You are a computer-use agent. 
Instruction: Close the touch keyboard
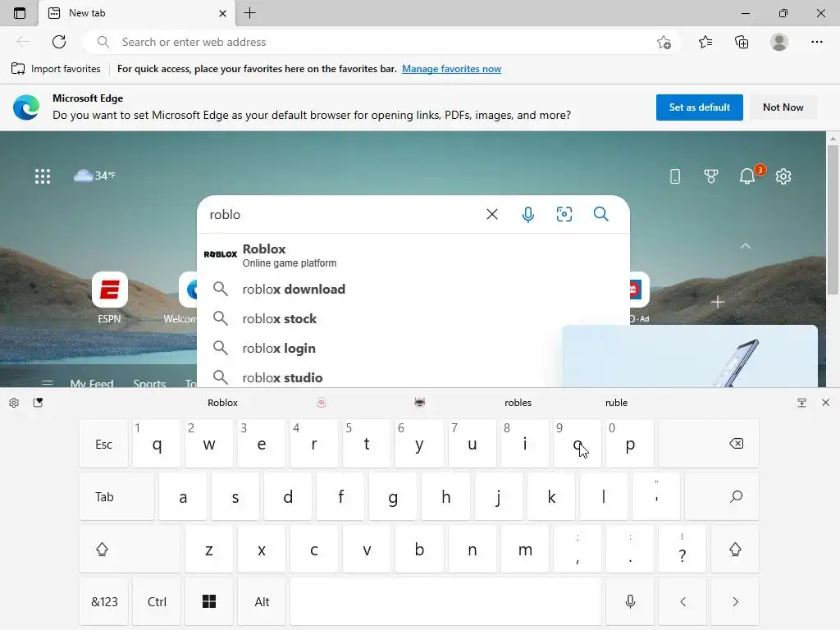pos(825,403)
